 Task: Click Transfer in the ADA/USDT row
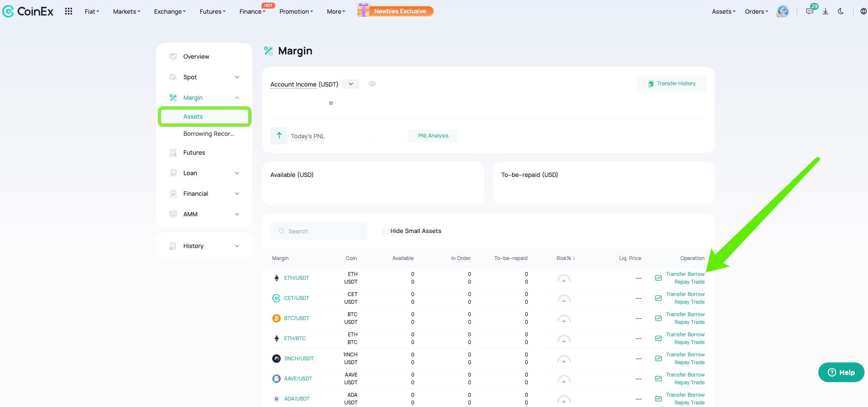pos(676,395)
